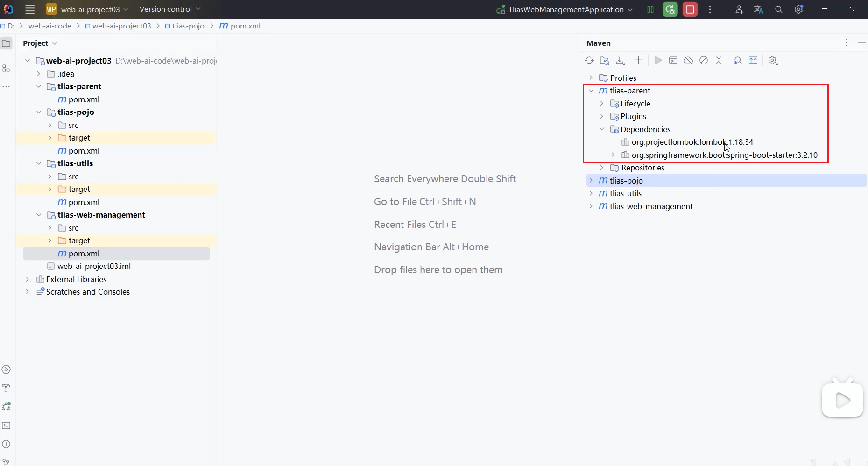Collapse the Dependencies node in Maven

click(x=602, y=129)
